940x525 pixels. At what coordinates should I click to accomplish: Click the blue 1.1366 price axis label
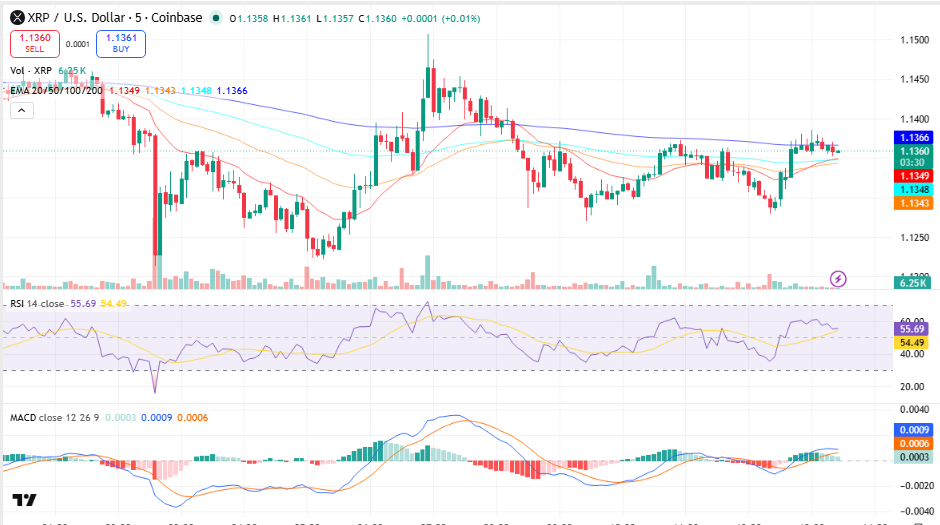914,137
